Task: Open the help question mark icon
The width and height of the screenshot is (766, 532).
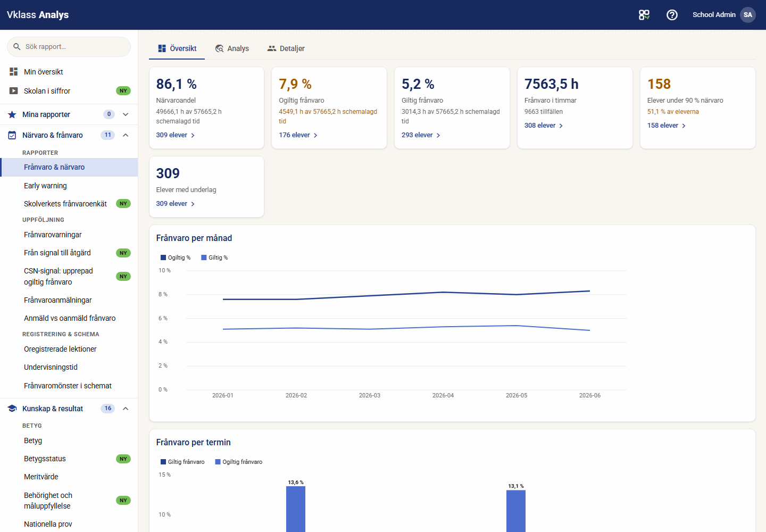Action: pos(672,15)
